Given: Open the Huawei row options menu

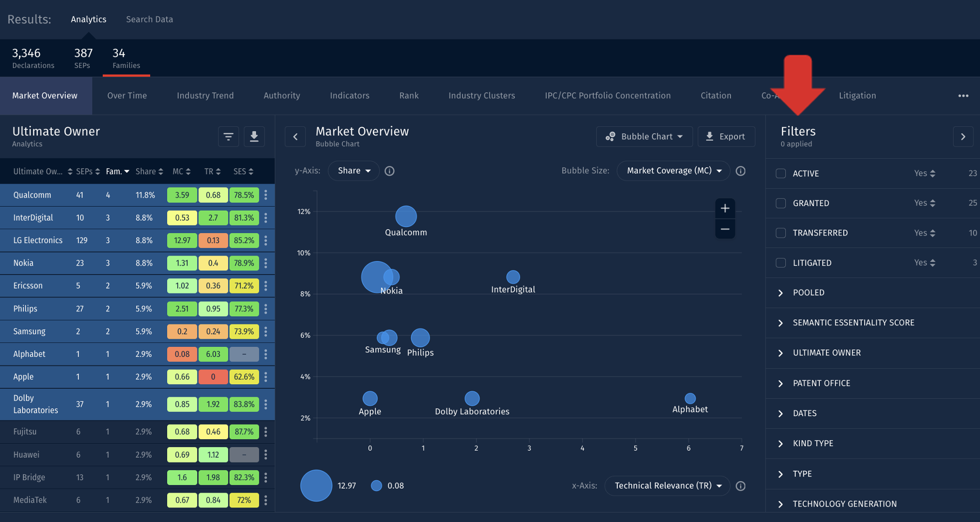Looking at the screenshot, I should pos(266,455).
